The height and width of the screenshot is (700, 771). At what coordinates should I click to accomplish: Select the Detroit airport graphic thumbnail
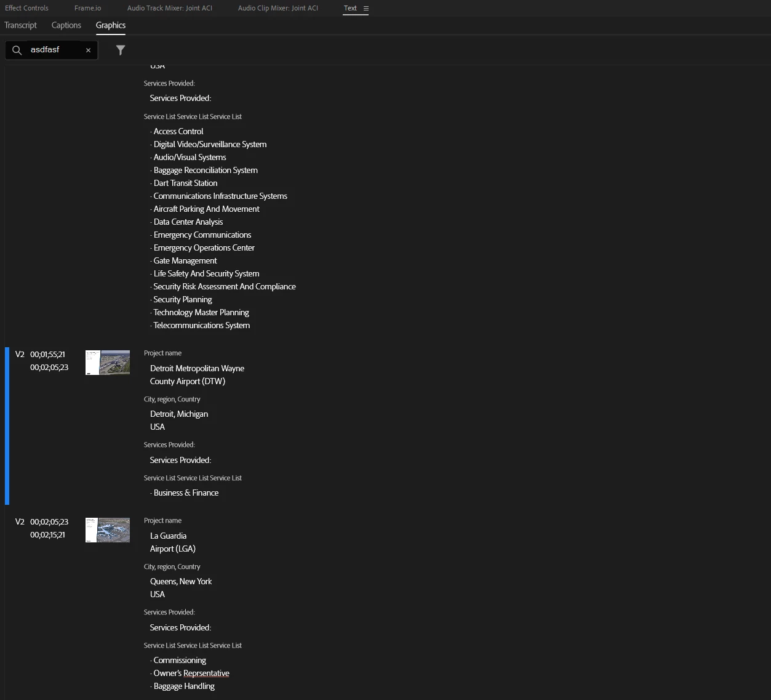coord(108,363)
